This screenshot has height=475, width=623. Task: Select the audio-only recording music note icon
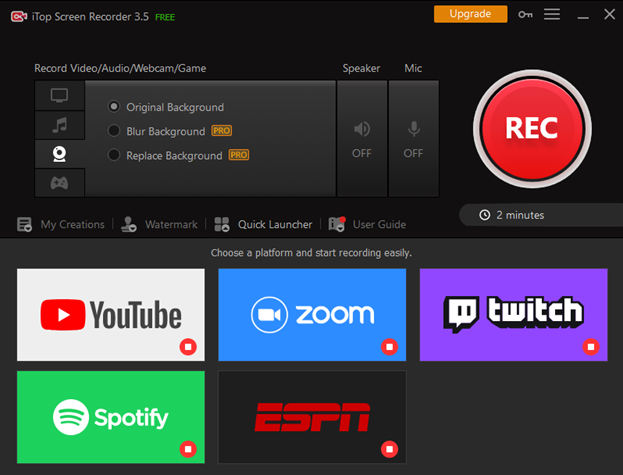tap(60, 125)
